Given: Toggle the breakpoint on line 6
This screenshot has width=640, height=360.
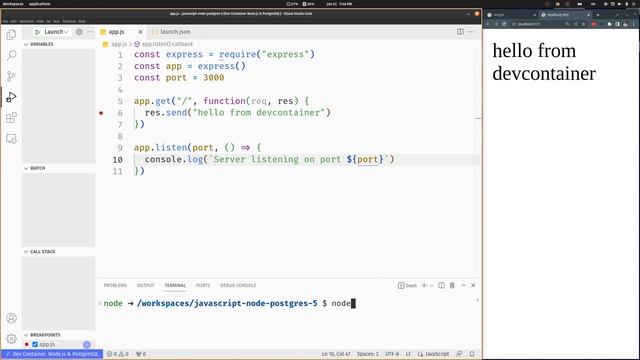Looking at the screenshot, I should (101, 113).
